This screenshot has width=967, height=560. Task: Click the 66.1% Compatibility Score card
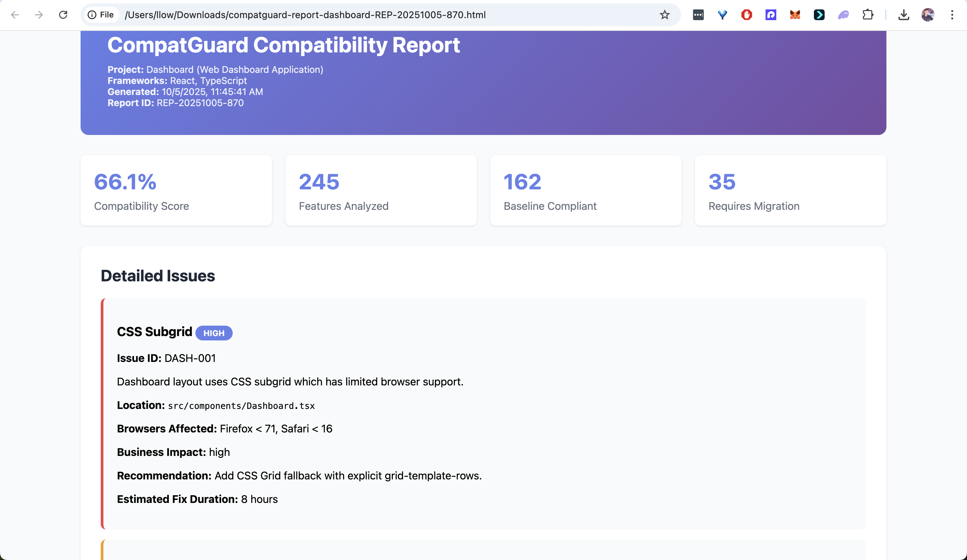[x=176, y=190]
